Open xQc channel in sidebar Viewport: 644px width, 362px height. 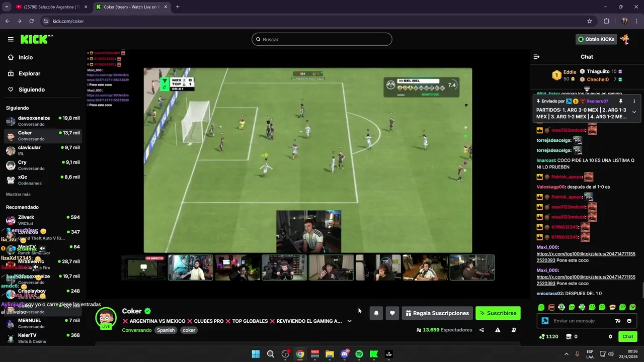[x=43, y=180]
